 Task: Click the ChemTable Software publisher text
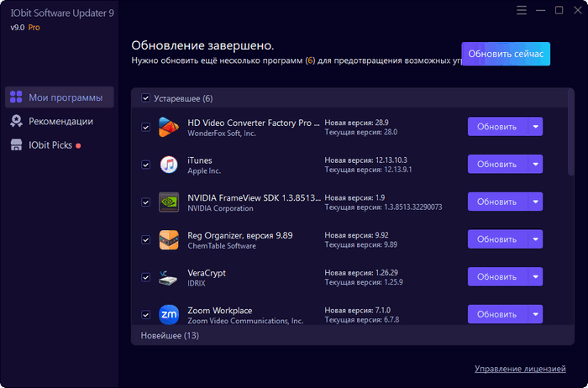(x=222, y=246)
